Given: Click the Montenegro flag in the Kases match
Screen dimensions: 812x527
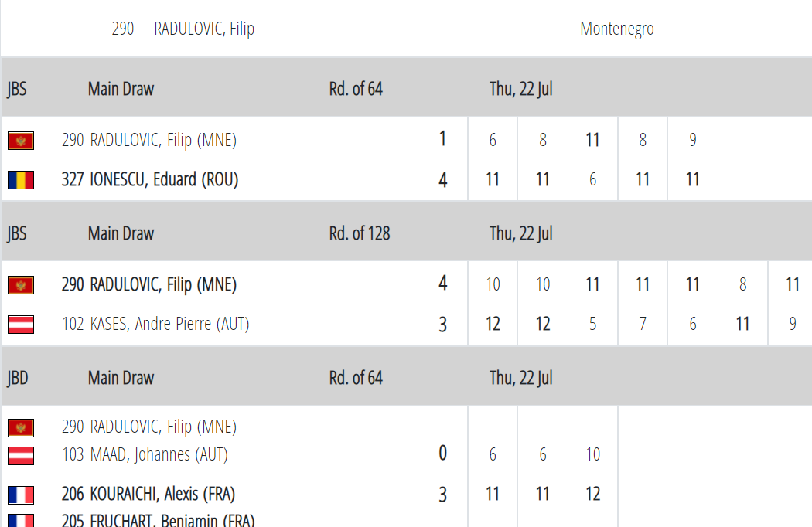Looking at the screenshot, I should point(21,285).
